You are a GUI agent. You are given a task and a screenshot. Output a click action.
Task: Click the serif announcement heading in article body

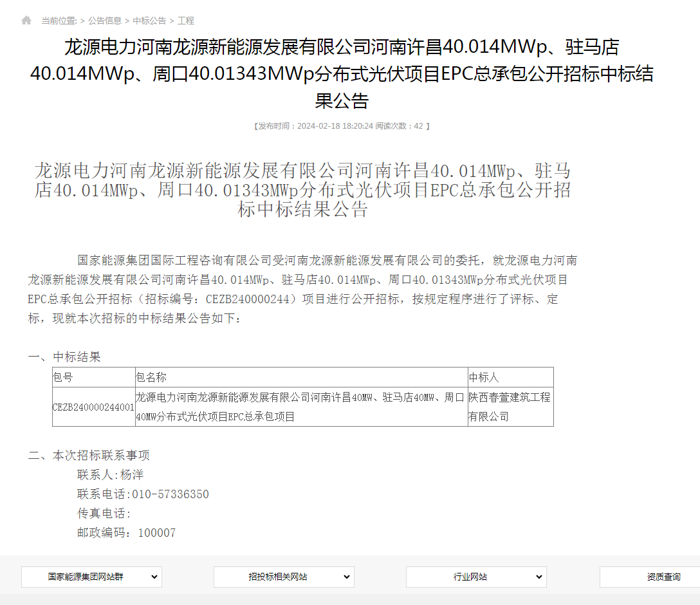tap(302, 191)
